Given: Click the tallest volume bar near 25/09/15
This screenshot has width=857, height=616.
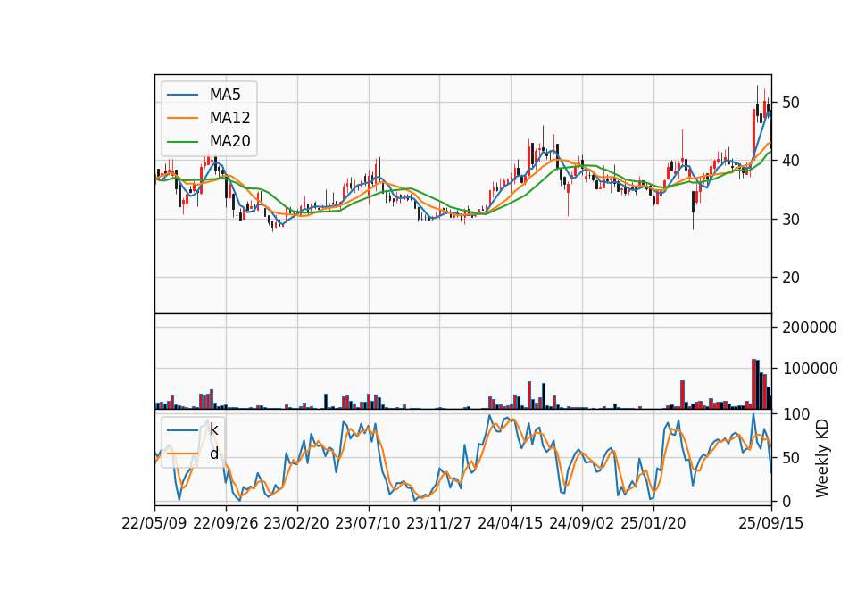Looking at the screenshot, I should pyautogui.click(x=753, y=384).
